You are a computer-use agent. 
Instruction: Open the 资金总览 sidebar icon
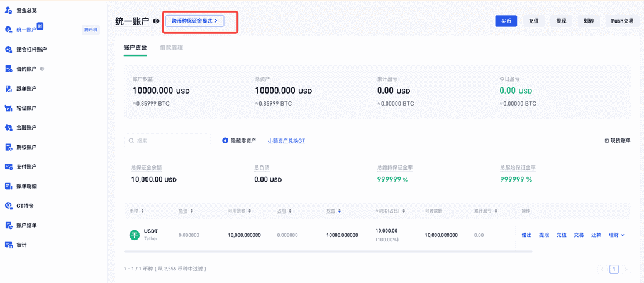9,10
